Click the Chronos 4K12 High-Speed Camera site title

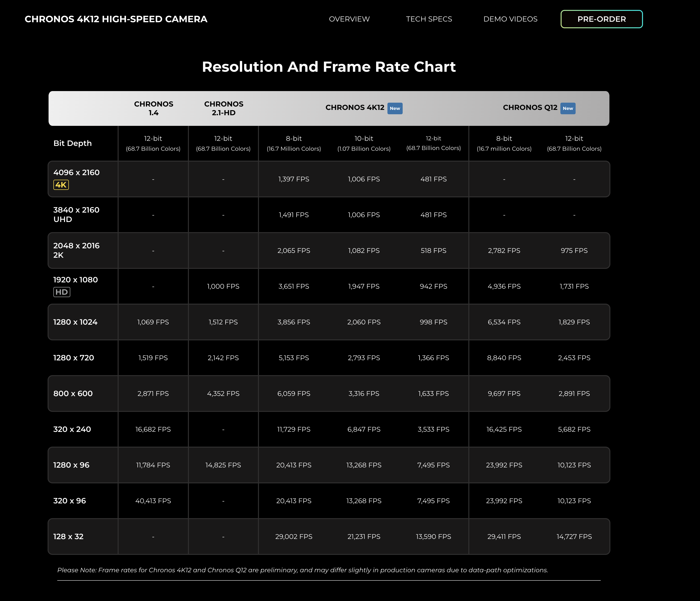pos(116,19)
